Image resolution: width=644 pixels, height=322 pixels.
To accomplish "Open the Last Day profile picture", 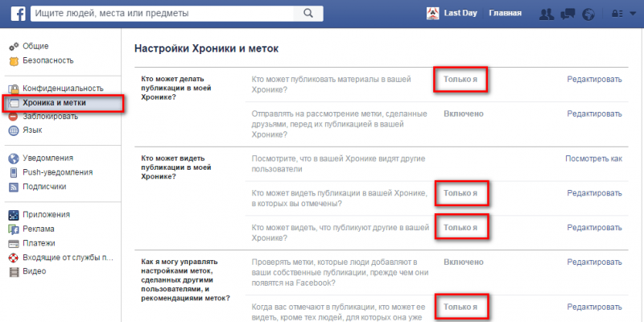I will coord(433,14).
